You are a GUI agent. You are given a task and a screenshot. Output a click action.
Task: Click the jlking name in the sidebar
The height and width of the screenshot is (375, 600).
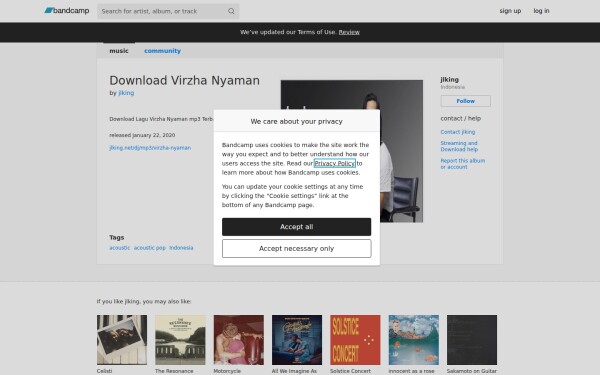tap(449, 80)
